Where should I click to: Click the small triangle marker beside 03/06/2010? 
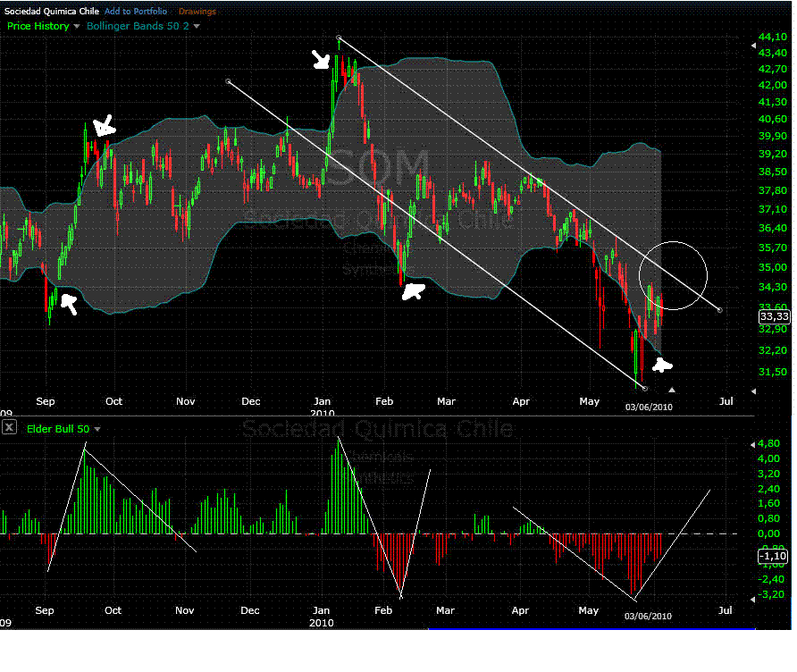(672, 390)
